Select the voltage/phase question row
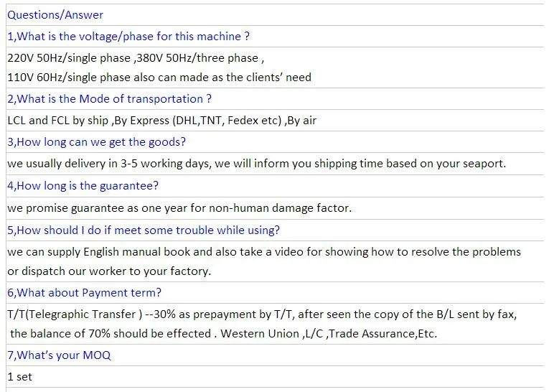This screenshot has height=392, width=549. (128, 36)
